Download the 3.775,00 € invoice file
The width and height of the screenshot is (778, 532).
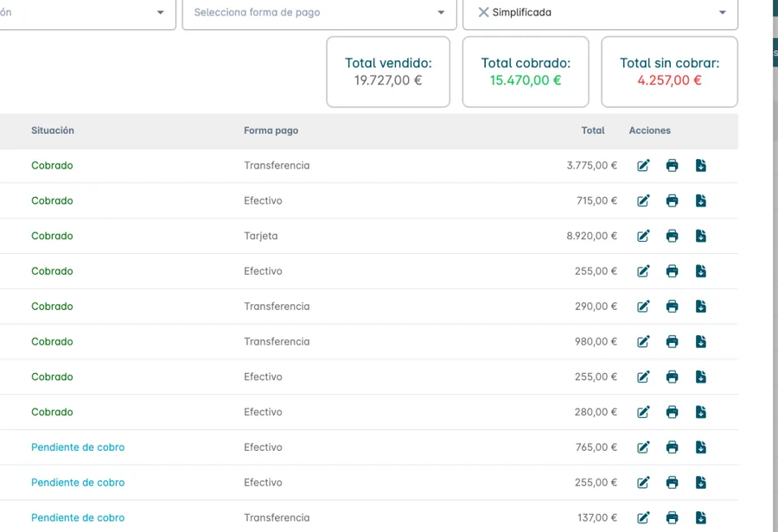pyautogui.click(x=700, y=166)
